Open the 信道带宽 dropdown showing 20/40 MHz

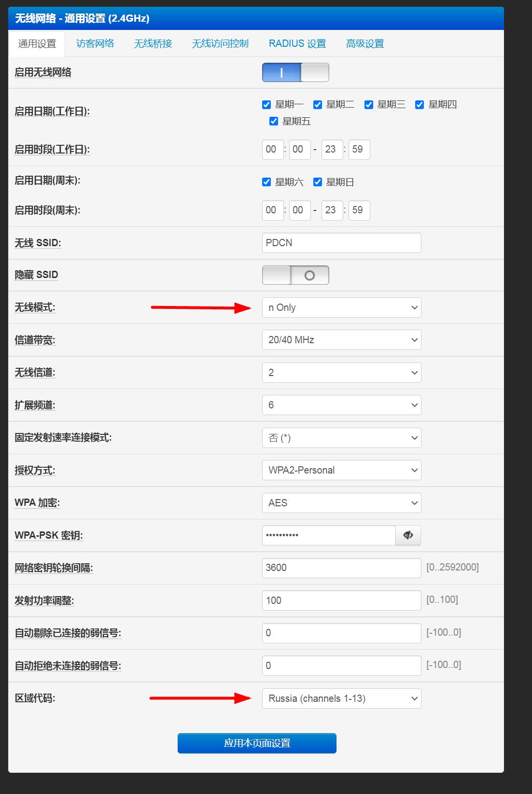tap(341, 340)
